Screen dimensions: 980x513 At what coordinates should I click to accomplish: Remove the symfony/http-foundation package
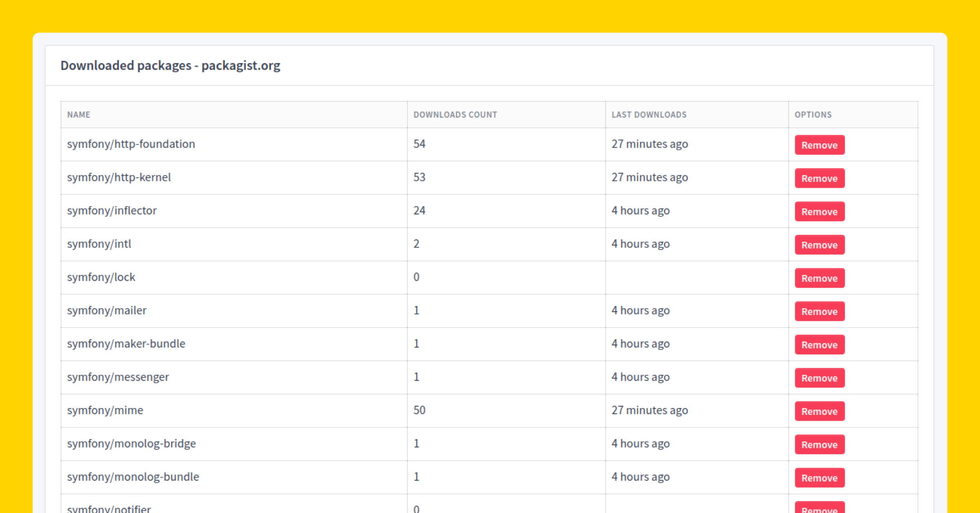819,145
